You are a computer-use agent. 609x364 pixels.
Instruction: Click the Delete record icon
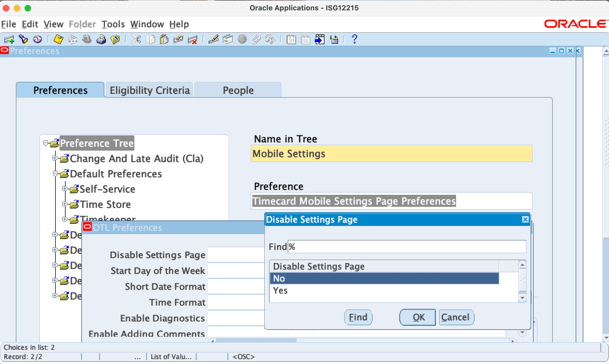193,40
